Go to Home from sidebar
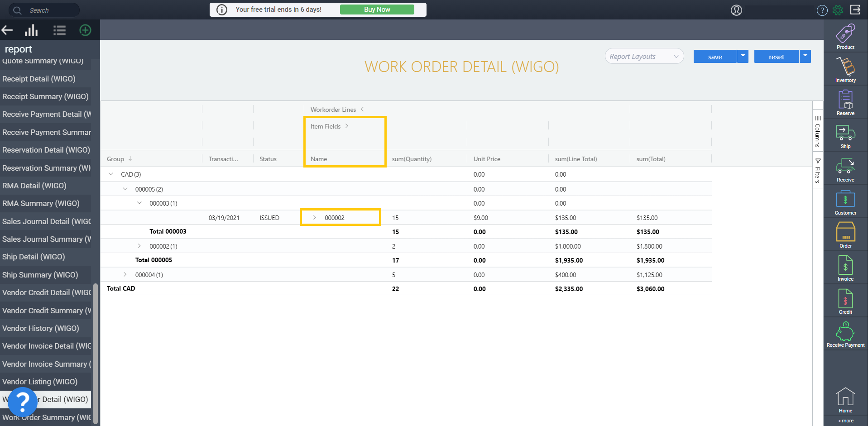The image size is (868, 426). (845, 400)
